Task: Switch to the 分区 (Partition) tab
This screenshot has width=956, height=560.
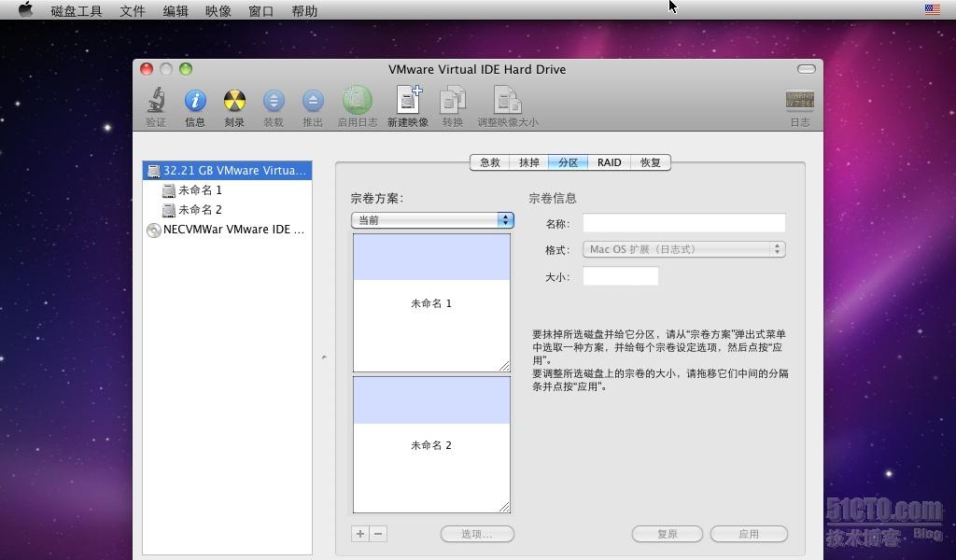Action: click(x=569, y=162)
